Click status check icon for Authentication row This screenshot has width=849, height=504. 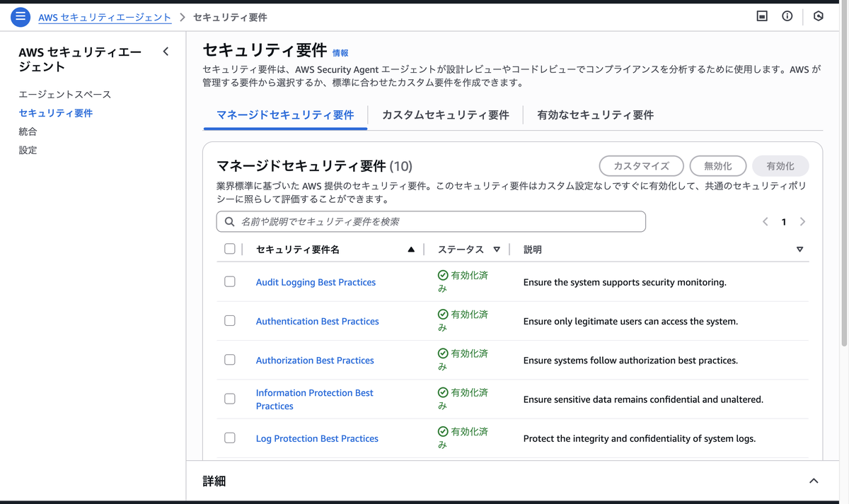pyautogui.click(x=443, y=315)
